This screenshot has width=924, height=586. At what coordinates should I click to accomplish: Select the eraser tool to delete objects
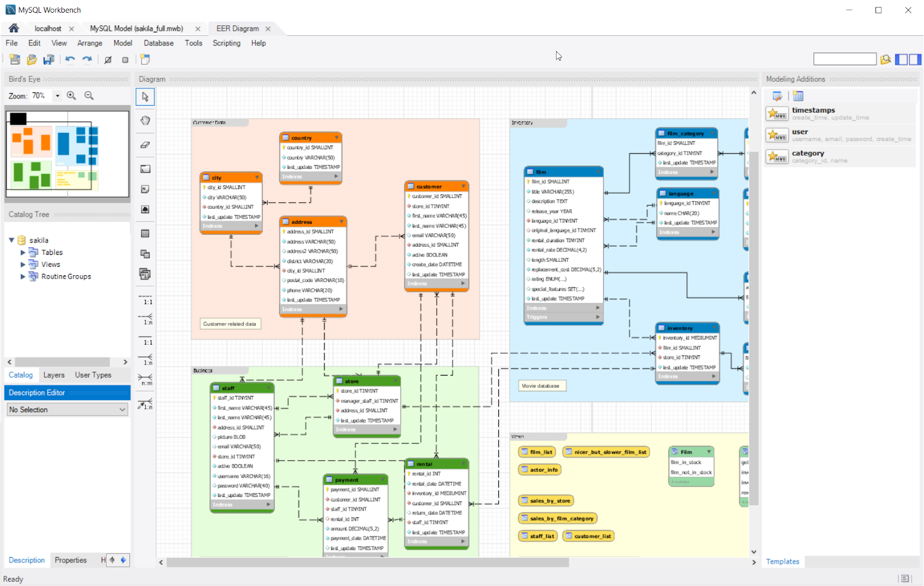pos(144,144)
